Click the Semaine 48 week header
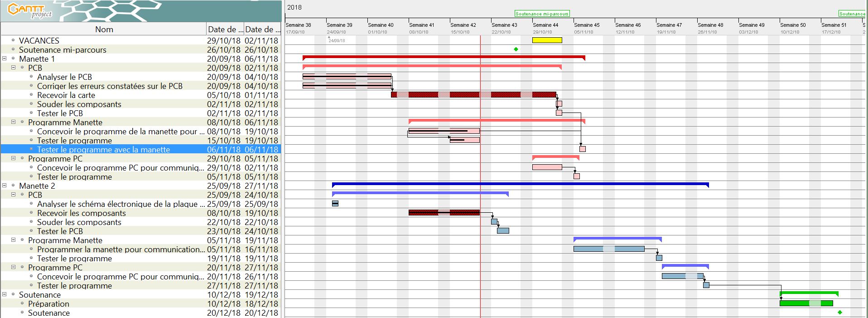 [710, 25]
